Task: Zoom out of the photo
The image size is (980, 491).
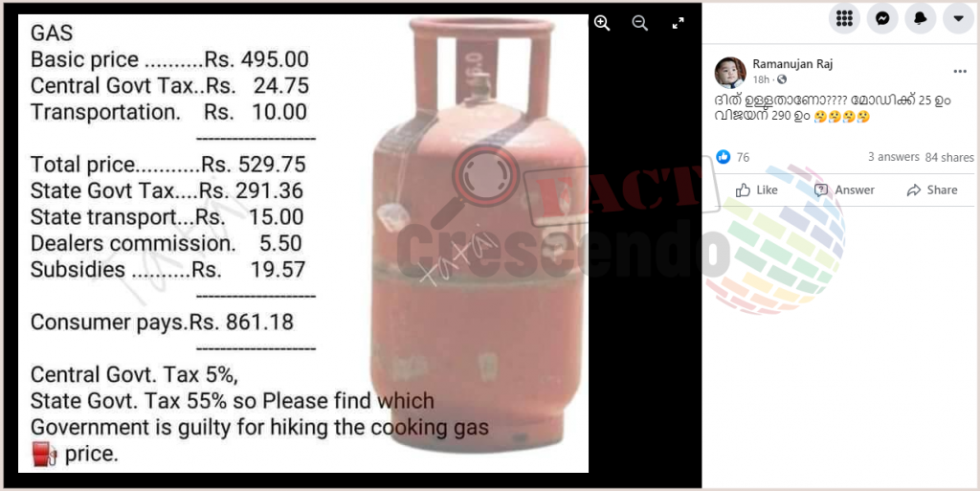Action: pos(639,23)
